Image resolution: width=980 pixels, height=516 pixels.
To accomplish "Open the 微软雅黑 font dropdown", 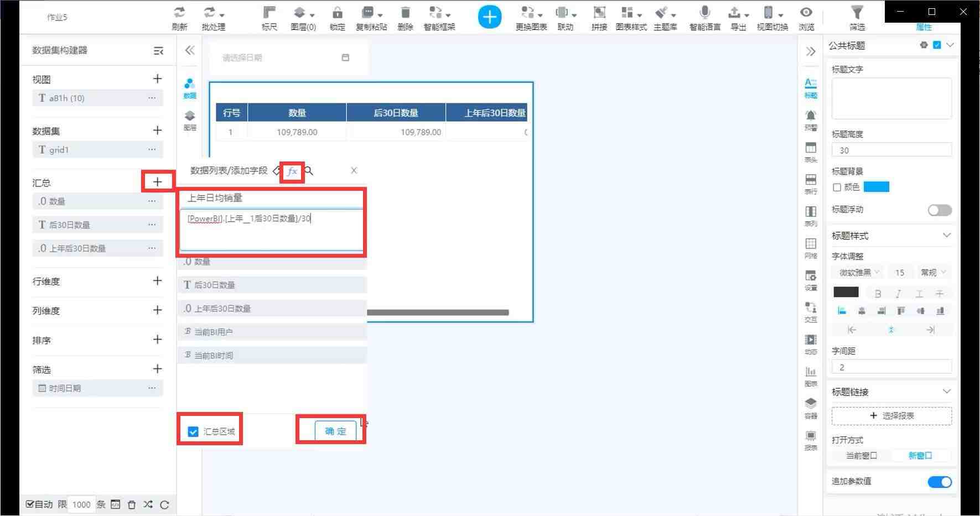I will [x=859, y=272].
